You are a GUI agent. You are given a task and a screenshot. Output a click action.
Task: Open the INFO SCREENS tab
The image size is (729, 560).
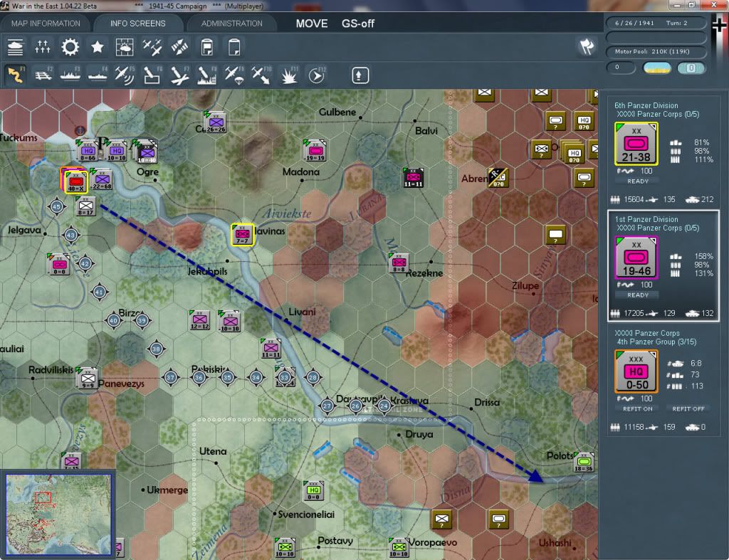[137, 23]
